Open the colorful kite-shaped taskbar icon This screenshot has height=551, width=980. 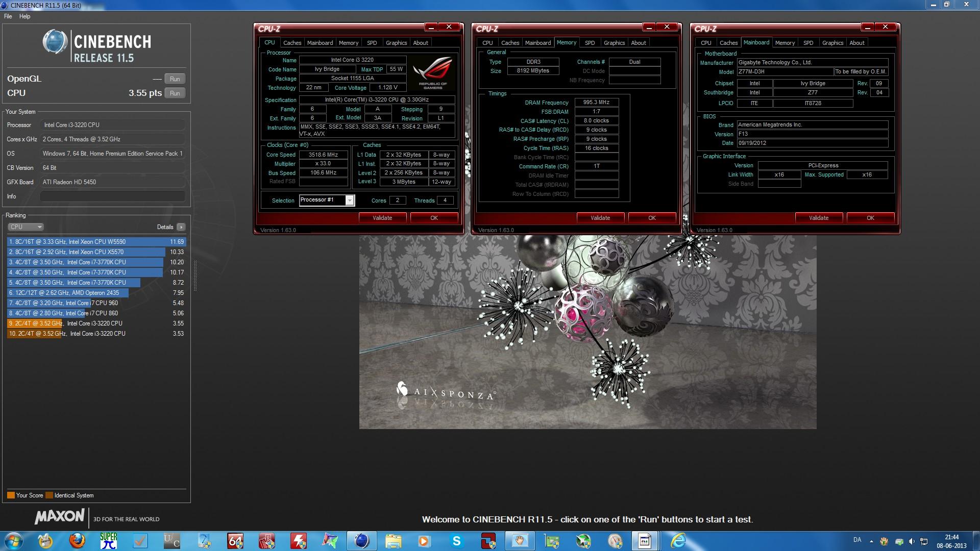330,541
